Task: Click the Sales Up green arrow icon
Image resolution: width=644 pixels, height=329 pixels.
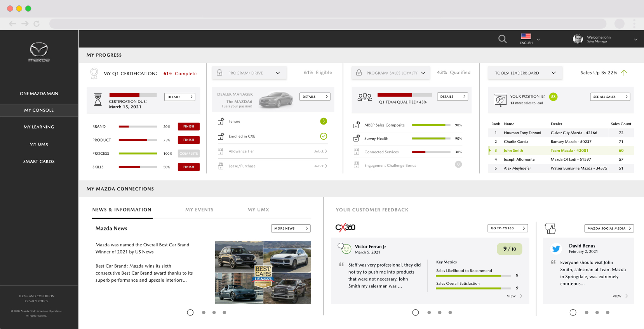Action: pyautogui.click(x=624, y=73)
